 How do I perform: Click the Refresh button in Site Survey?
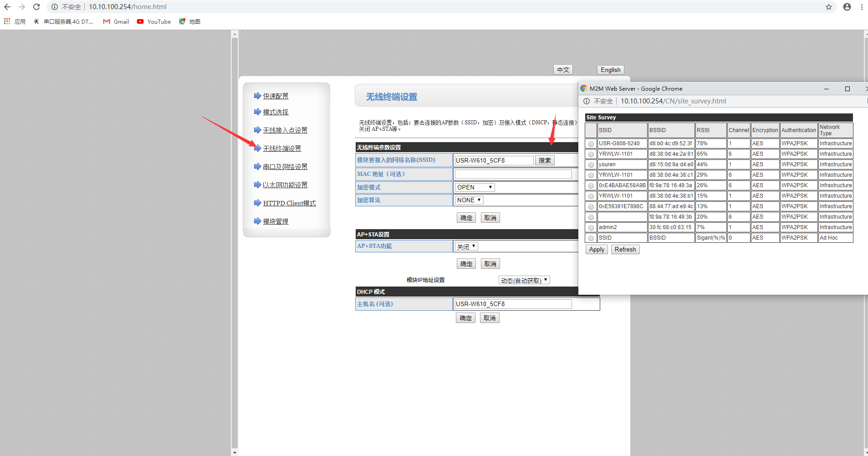[625, 250]
